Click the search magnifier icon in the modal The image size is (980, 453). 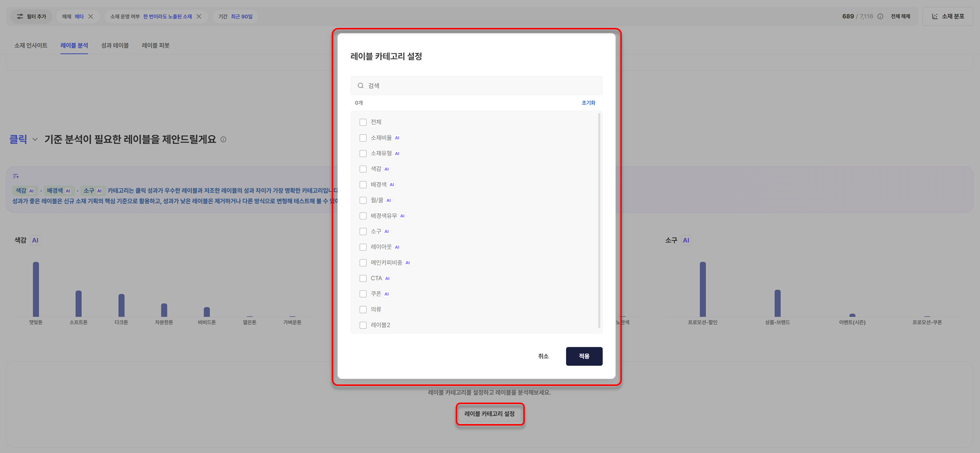click(361, 86)
